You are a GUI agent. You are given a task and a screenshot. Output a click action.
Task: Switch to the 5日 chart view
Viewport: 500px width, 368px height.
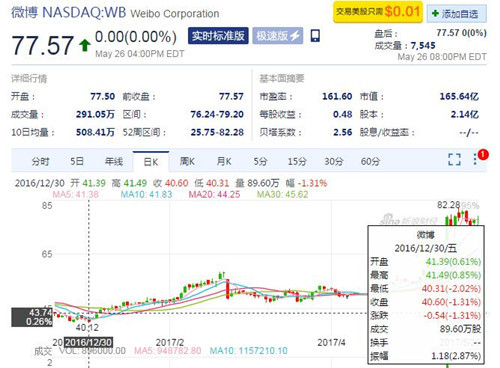[77, 162]
